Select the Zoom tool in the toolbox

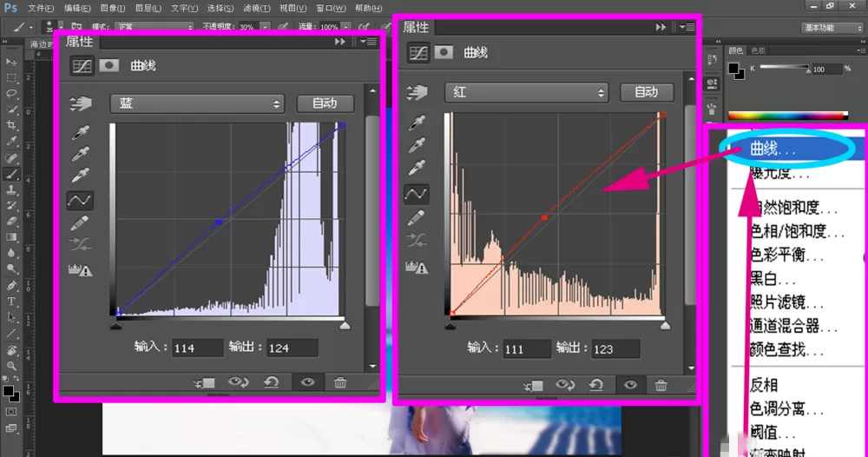tap(11, 366)
